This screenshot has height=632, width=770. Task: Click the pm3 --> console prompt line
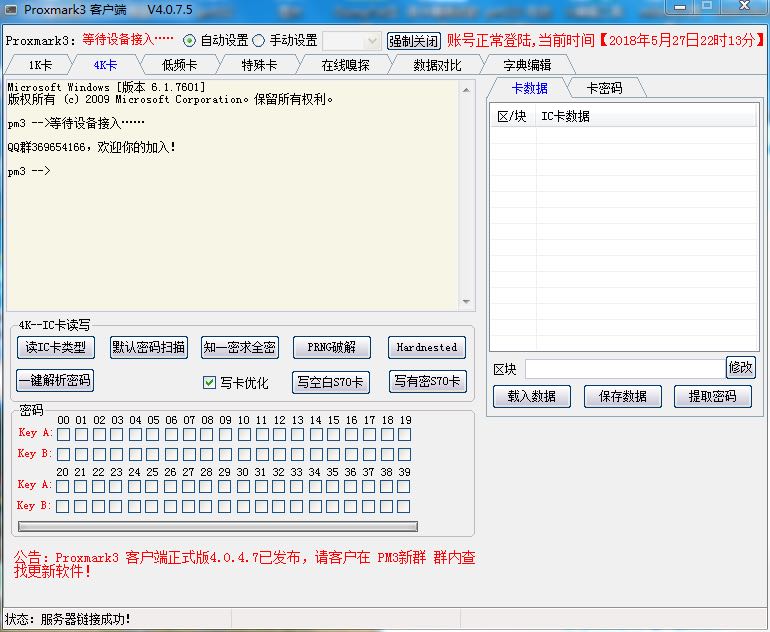coord(29,171)
